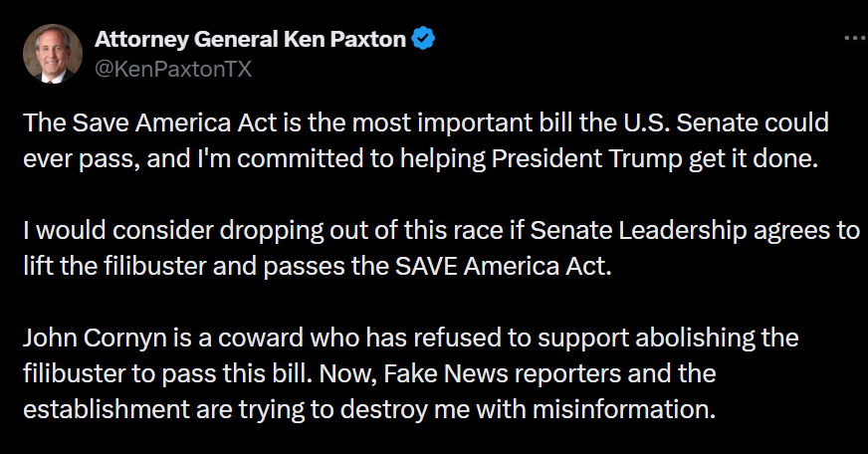Click the word "establishment" in the last line
The image size is (868, 454).
pyautogui.click(x=90, y=408)
